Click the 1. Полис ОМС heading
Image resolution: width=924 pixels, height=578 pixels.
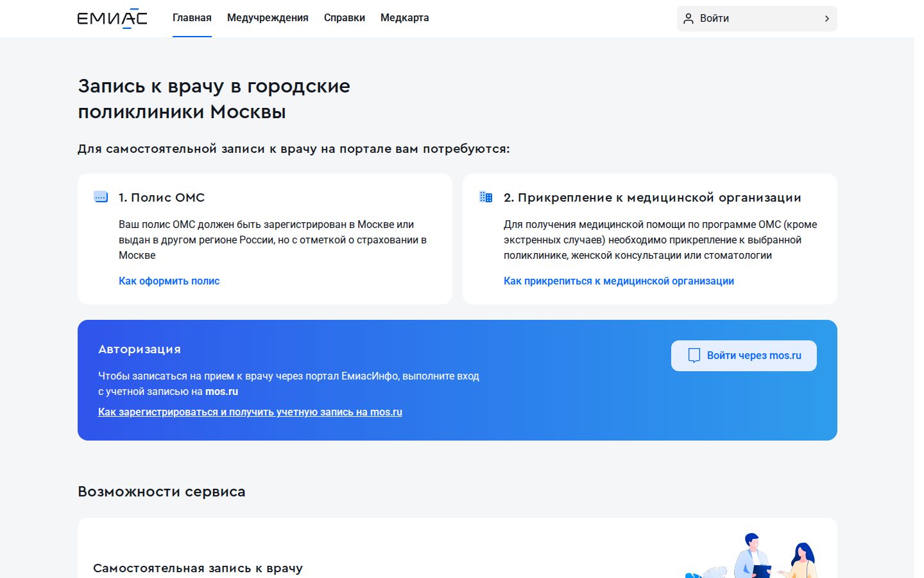pyautogui.click(x=162, y=197)
